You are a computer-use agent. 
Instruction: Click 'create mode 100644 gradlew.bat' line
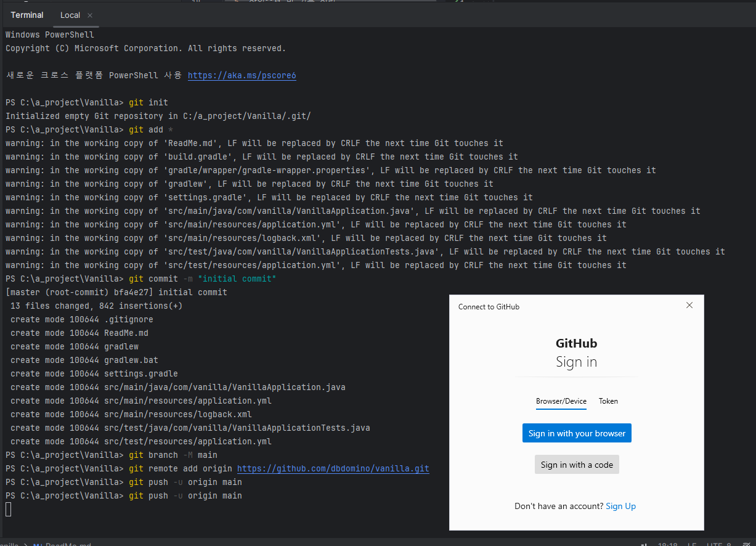point(84,360)
